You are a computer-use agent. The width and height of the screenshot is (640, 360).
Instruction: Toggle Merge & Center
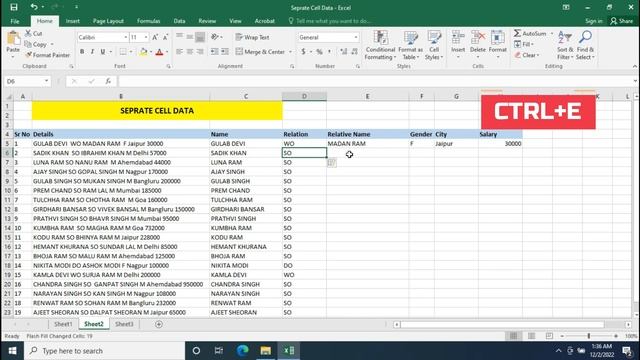point(260,52)
